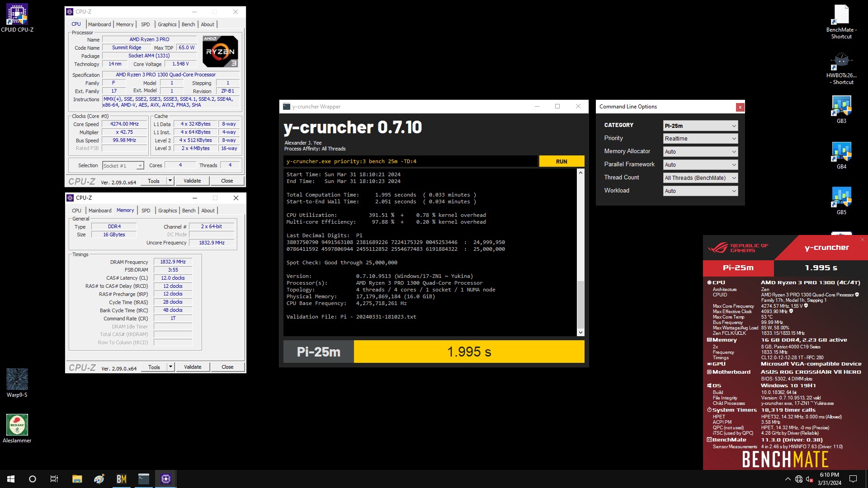The image size is (868, 488).
Task: Open File Explorer from the taskbar
Action: click(x=77, y=479)
